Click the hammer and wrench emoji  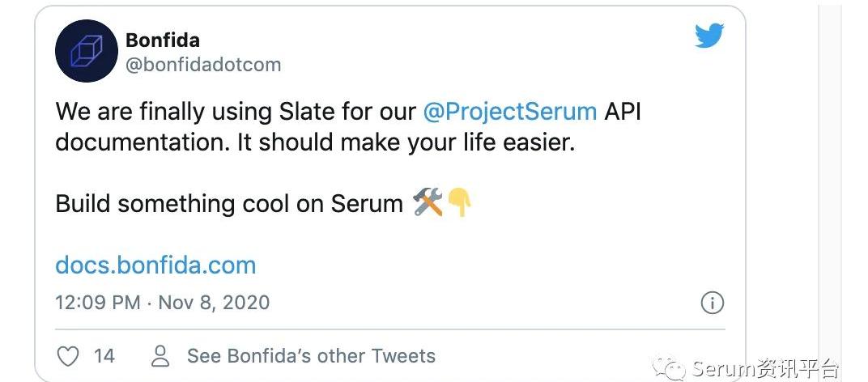tap(428, 202)
